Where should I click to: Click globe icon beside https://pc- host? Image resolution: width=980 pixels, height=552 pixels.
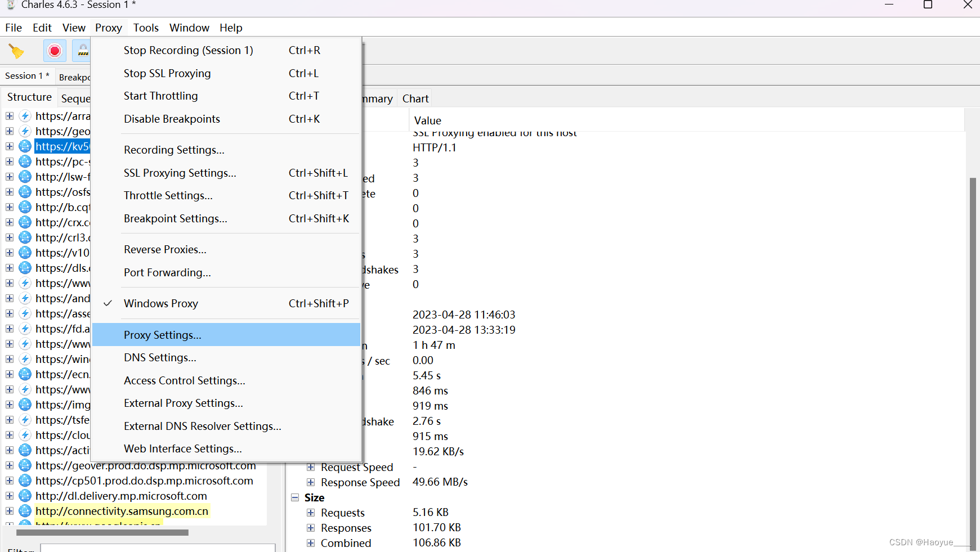pyautogui.click(x=25, y=161)
